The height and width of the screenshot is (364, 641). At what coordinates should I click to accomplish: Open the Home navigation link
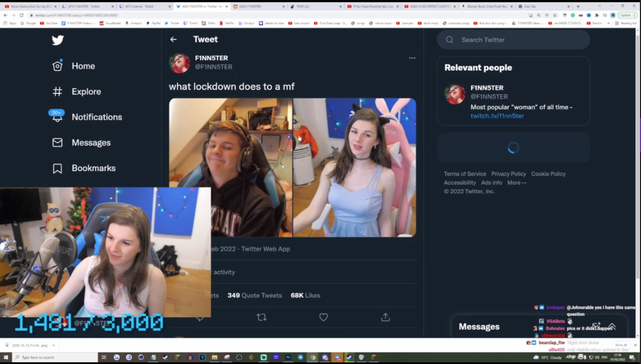[83, 66]
